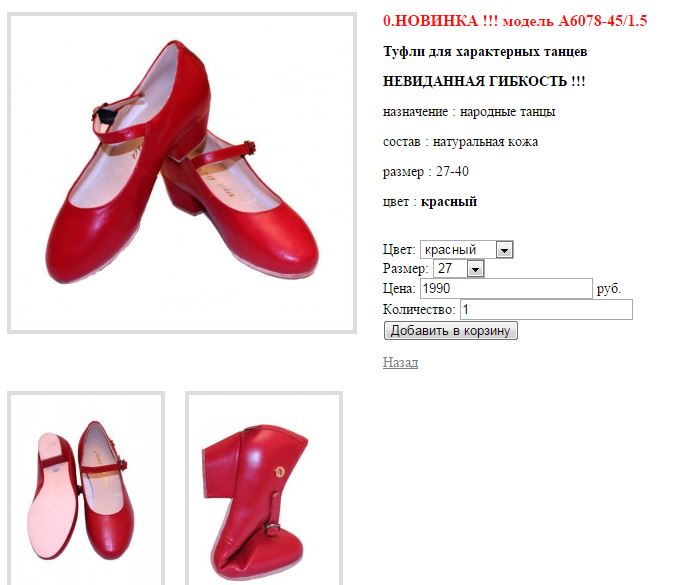Focus the Количество input field
This screenshot has height=585, width=698.
[546, 309]
